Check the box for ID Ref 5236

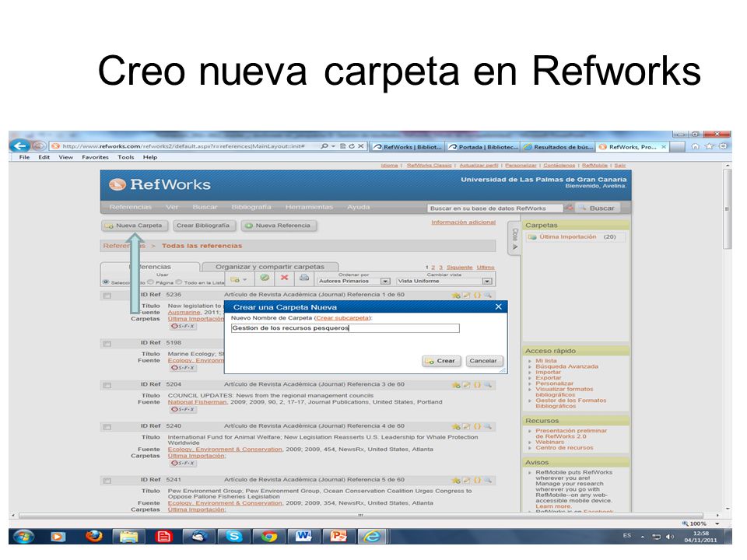(x=107, y=296)
